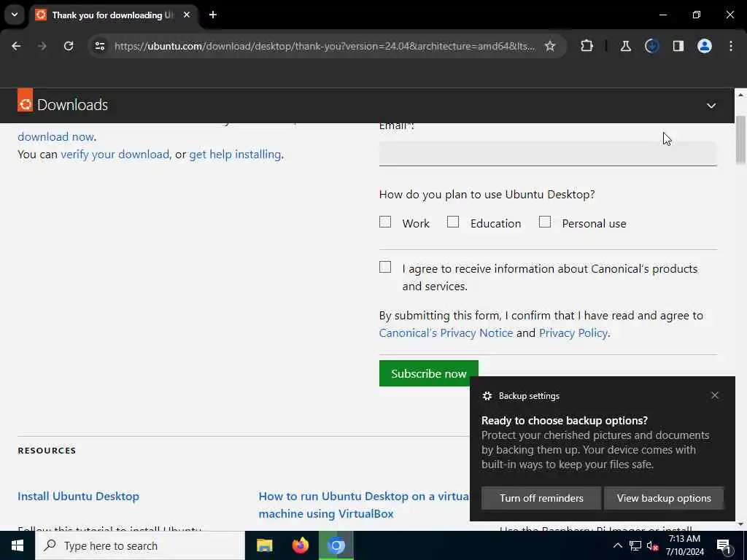Click the 'Ready to choose backup options?' heading
The height and width of the screenshot is (560, 747).
click(x=565, y=421)
